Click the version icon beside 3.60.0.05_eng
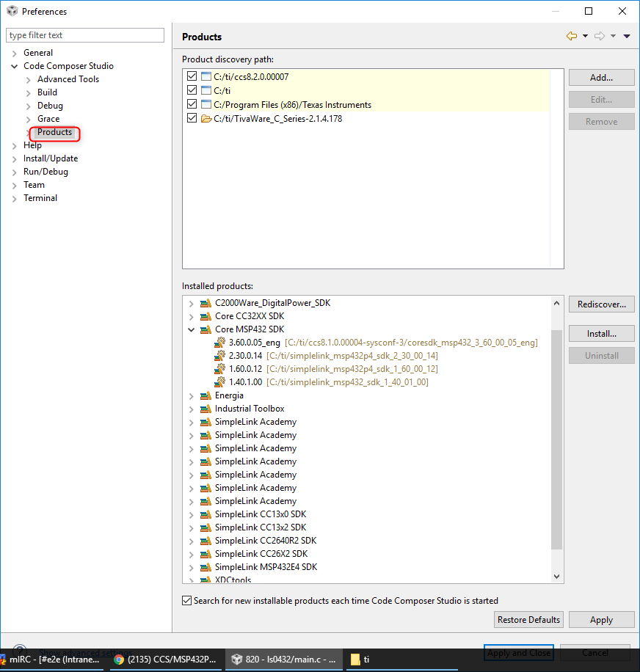The width and height of the screenshot is (640, 672). (x=219, y=342)
